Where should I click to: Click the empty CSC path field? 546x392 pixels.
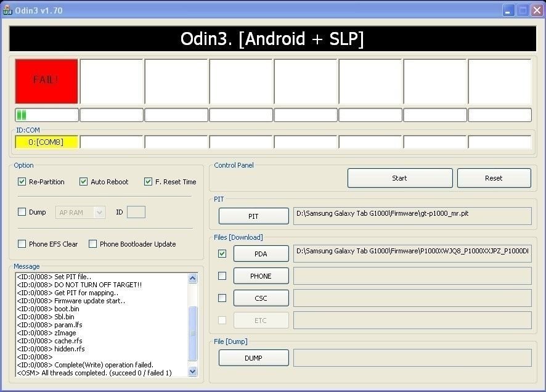coord(412,298)
